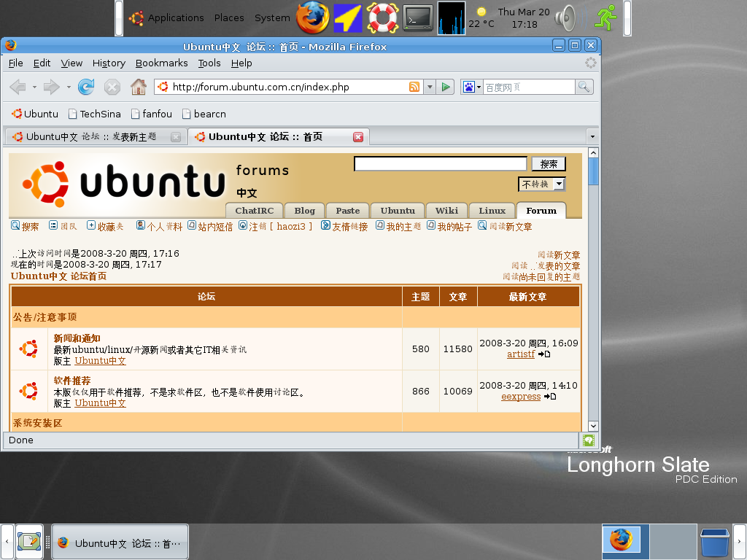This screenshot has width=747, height=560.
Task: Click the page vertical scrollbar thumb
Action: (x=593, y=171)
